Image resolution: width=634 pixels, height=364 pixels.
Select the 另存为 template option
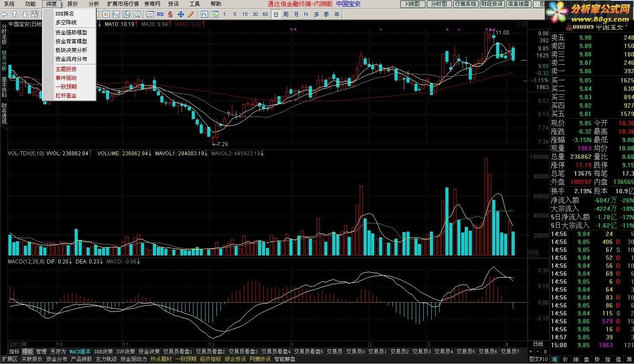click(57, 352)
